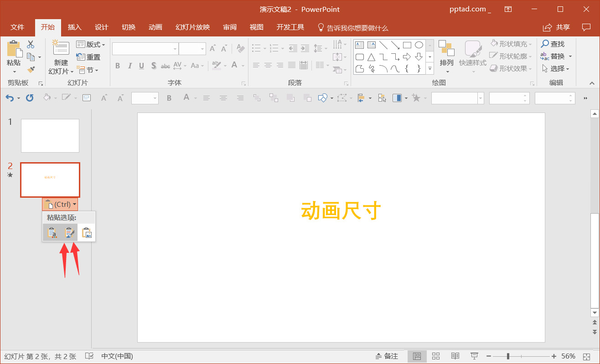Toggle Strikethrough in ribbon
The height and width of the screenshot is (364, 600).
point(166,66)
